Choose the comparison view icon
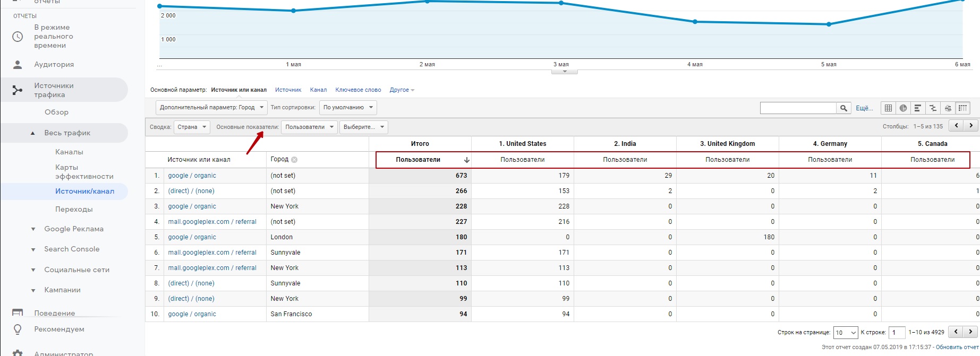 tap(933, 108)
